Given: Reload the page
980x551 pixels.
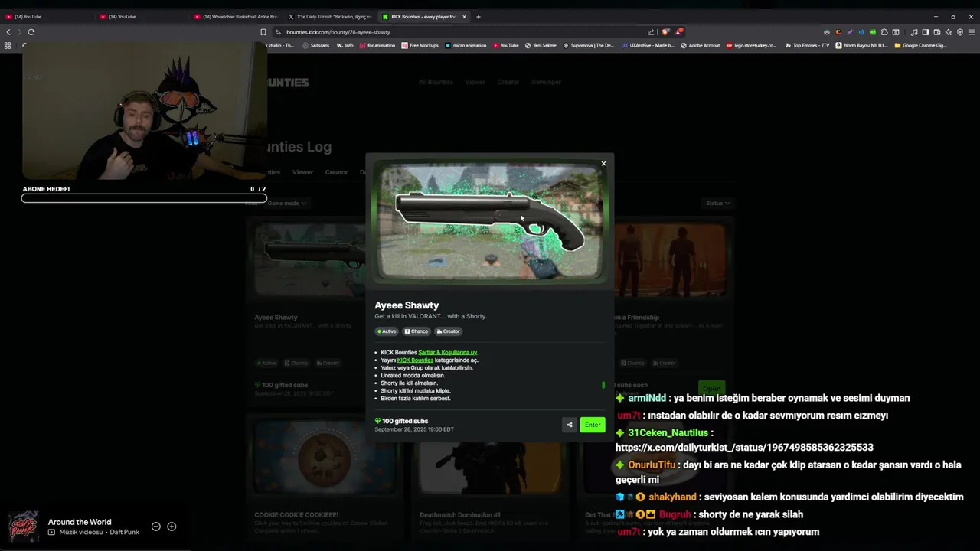Looking at the screenshot, I should [x=31, y=32].
